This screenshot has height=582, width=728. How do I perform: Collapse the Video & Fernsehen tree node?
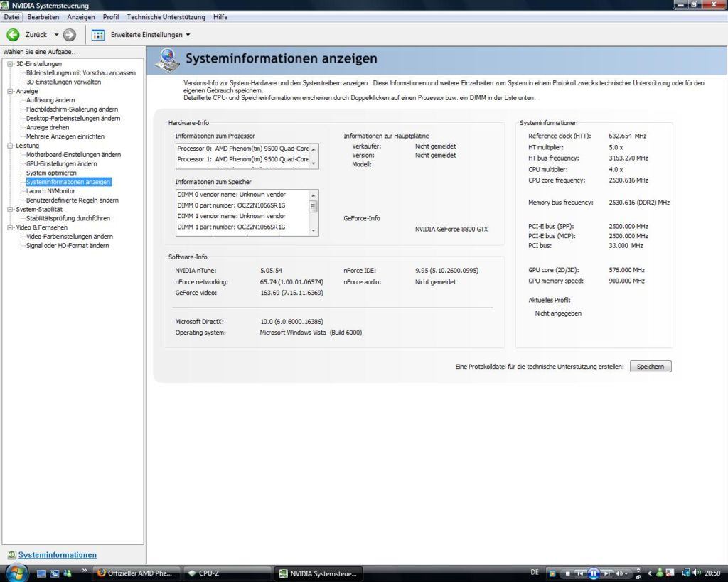point(10,227)
